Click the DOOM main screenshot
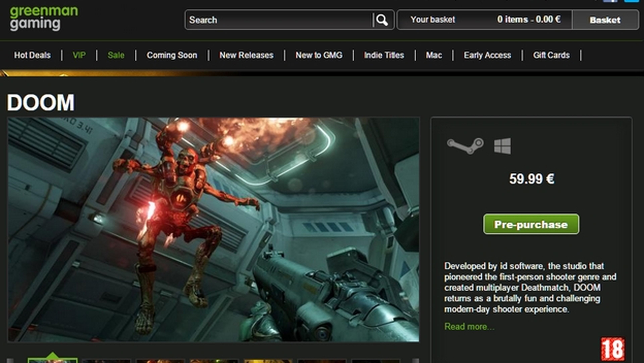This screenshot has width=644, height=363. pyautogui.click(x=213, y=230)
